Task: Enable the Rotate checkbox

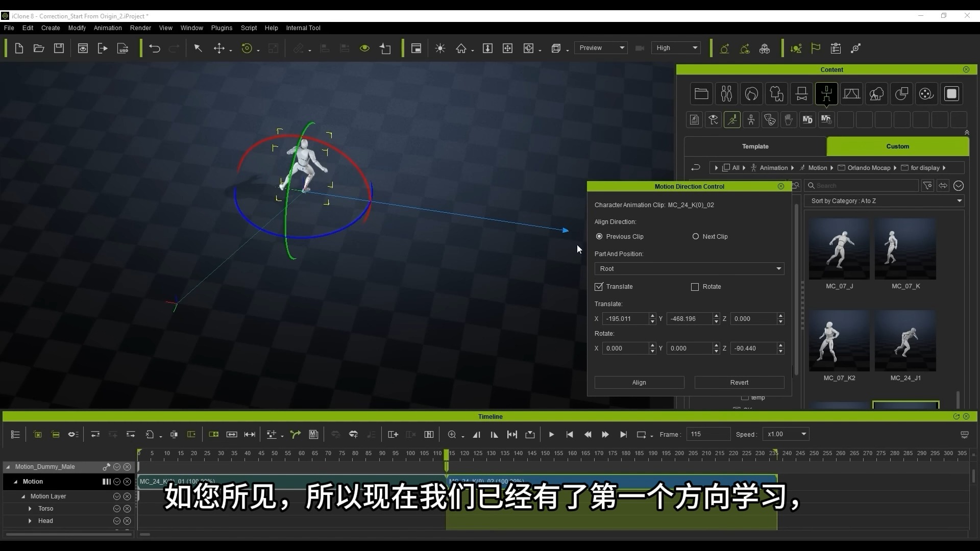Action: 694,287
